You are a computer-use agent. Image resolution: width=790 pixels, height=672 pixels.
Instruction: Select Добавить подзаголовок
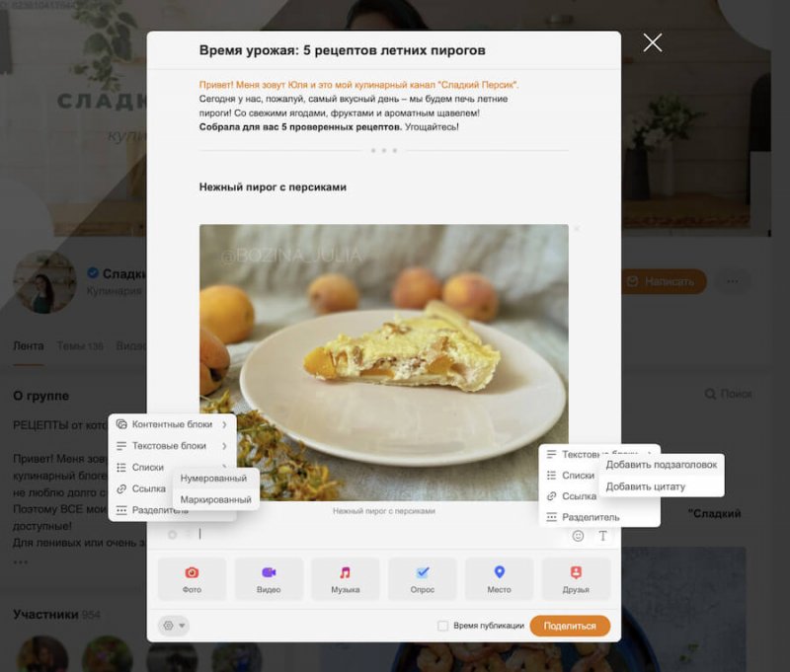(x=661, y=465)
